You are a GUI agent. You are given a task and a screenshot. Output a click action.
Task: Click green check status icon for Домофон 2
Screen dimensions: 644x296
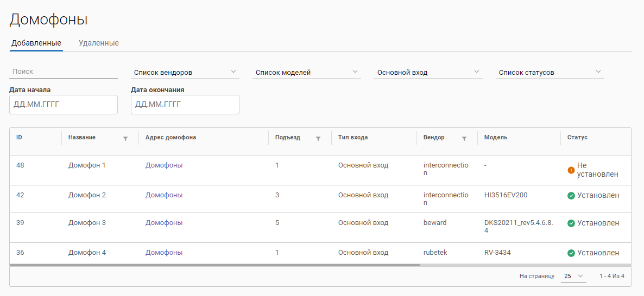[571, 196]
